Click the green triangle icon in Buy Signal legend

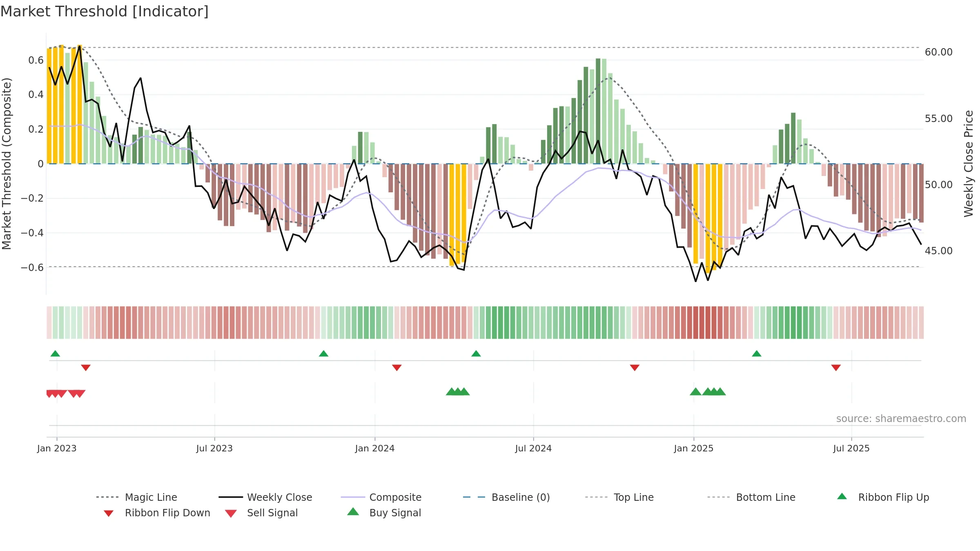[353, 511]
